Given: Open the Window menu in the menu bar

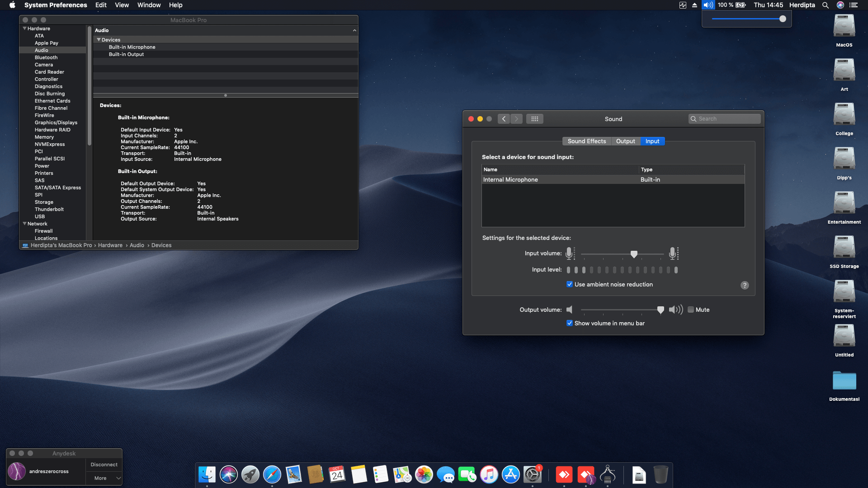Looking at the screenshot, I should point(149,5).
